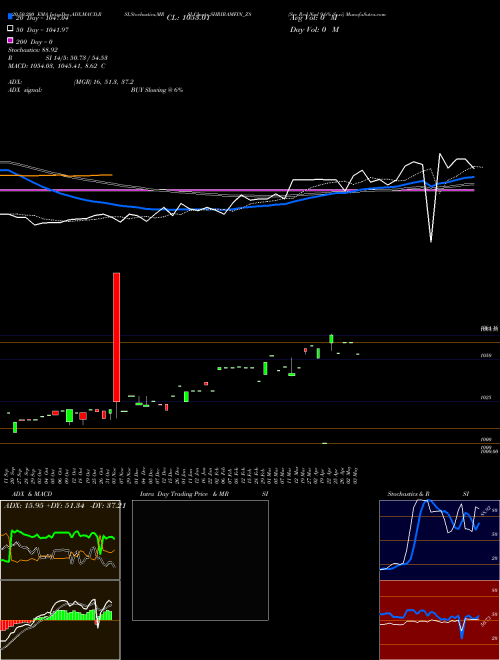Image resolution: width=500 pixels, height=660 pixels.
Task: Select the '50 Day - 1041.97' legend text
Action: coord(42,30)
